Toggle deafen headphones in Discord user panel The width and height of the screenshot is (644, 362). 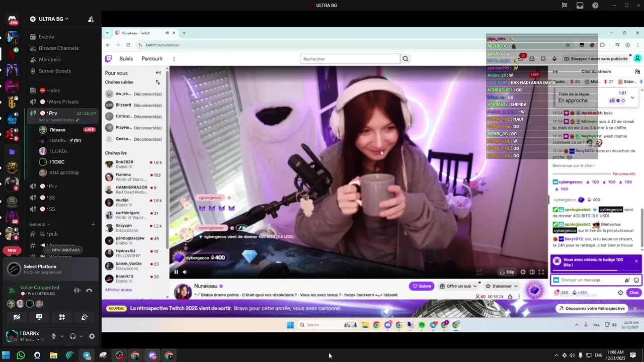(72, 336)
